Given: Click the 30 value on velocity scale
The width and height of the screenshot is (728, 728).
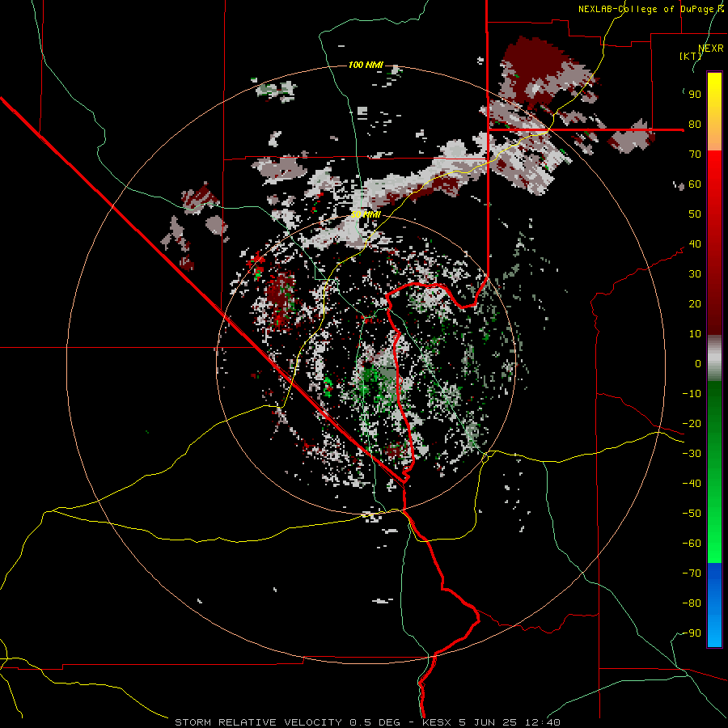Looking at the screenshot, I should click(x=695, y=274).
